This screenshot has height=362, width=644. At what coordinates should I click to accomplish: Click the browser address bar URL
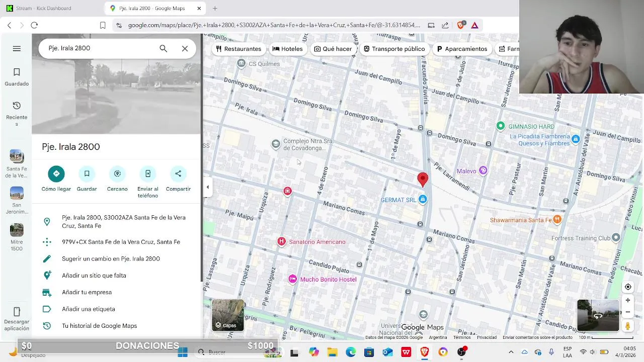point(274,25)
